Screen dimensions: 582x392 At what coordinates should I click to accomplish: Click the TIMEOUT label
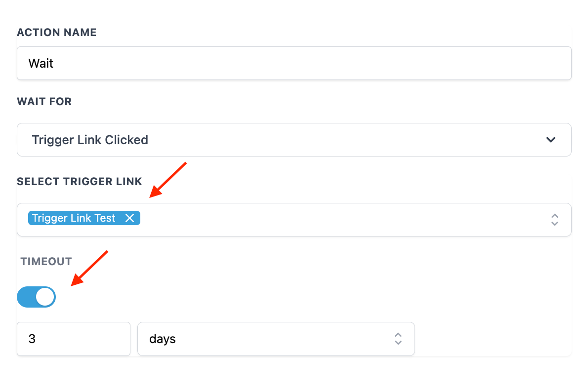pos(46,262)
